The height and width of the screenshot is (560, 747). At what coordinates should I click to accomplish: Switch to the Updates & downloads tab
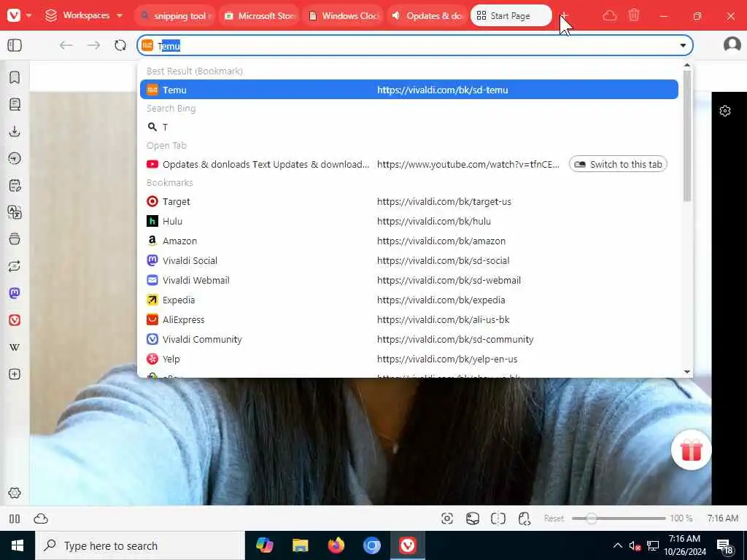point(428,16)
